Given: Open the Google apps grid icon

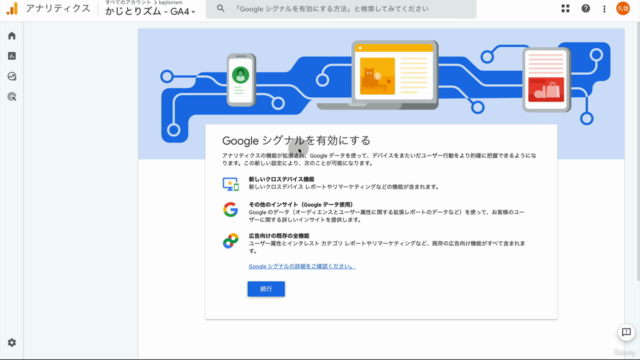Looking at the screenshot, I should tap(565, 9).
